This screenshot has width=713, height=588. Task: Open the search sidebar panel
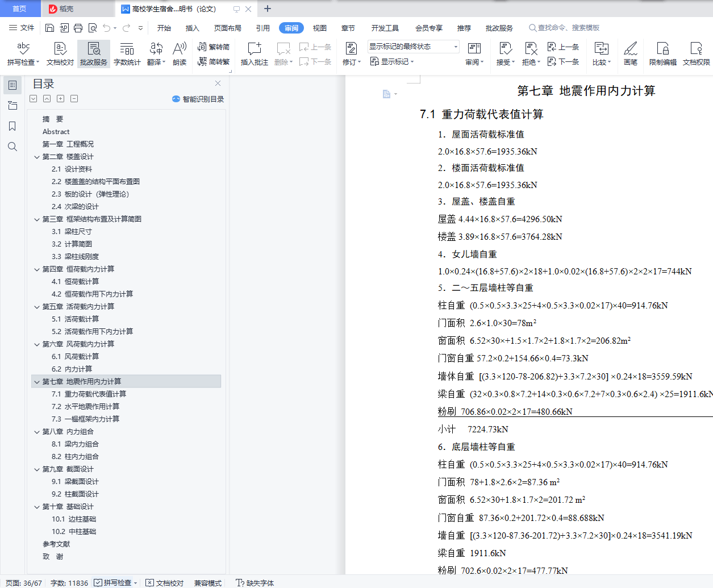12,147
